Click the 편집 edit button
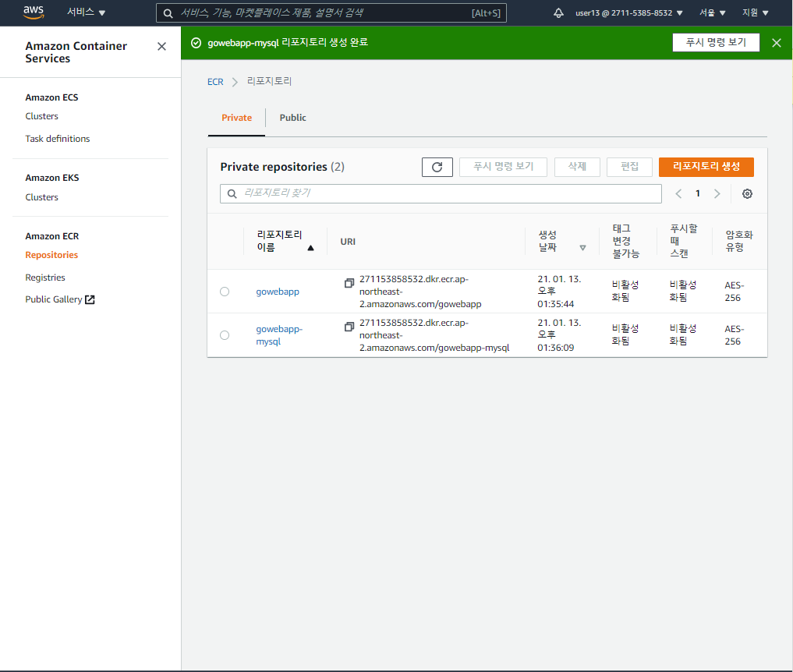The height and width of the screenshot is (672, 793). click(630, 167)
